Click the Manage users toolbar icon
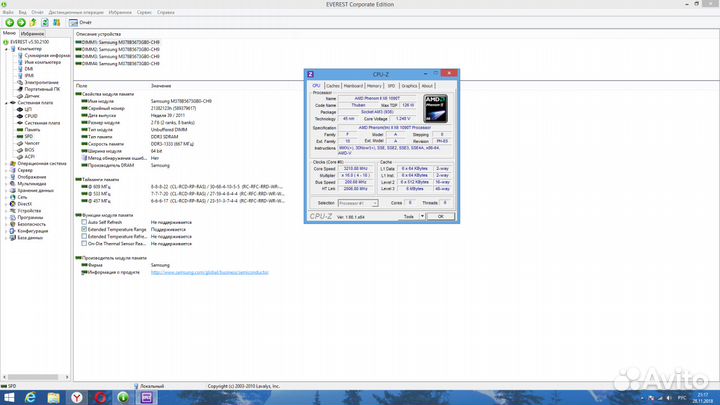 click(x=56, y=22)
